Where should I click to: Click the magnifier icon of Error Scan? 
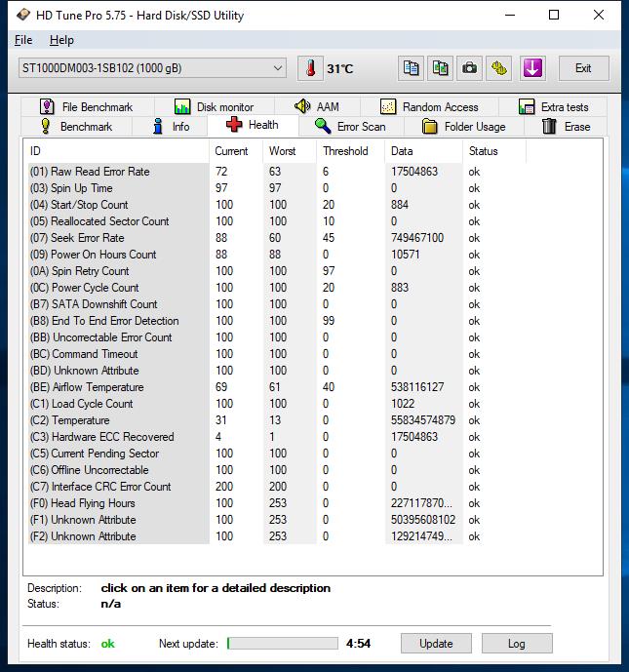point(323,127)
